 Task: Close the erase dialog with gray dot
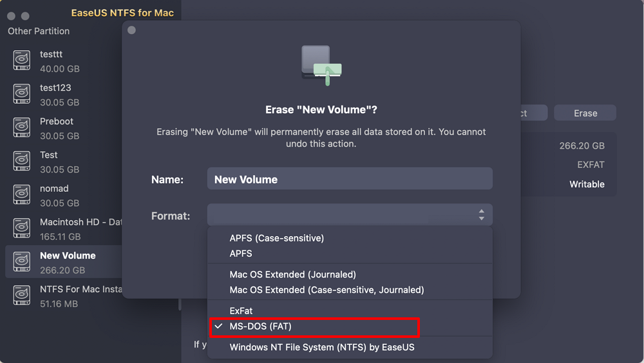pos(131,30)
